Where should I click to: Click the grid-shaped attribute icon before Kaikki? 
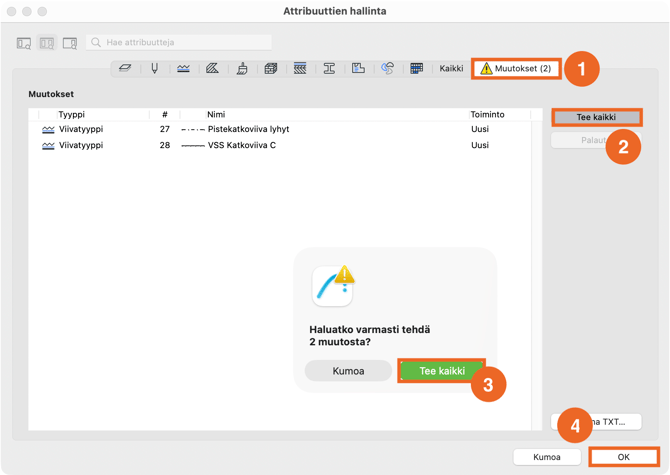click(417, 69)
